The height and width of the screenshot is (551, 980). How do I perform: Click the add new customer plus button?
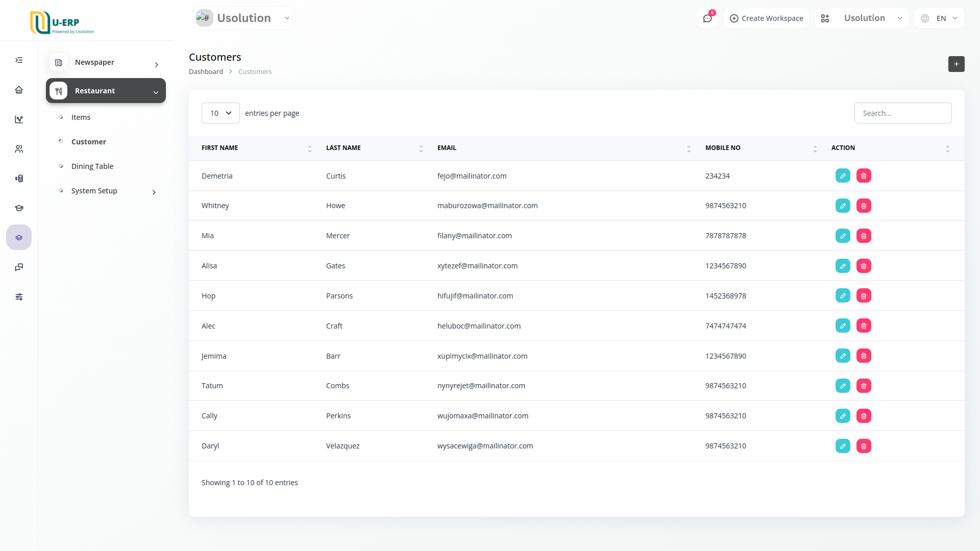point(956,64)
